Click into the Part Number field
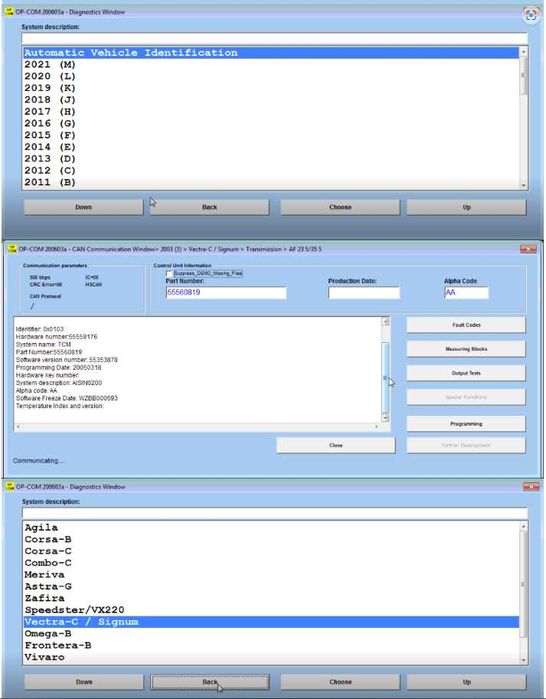 point(226,293)
